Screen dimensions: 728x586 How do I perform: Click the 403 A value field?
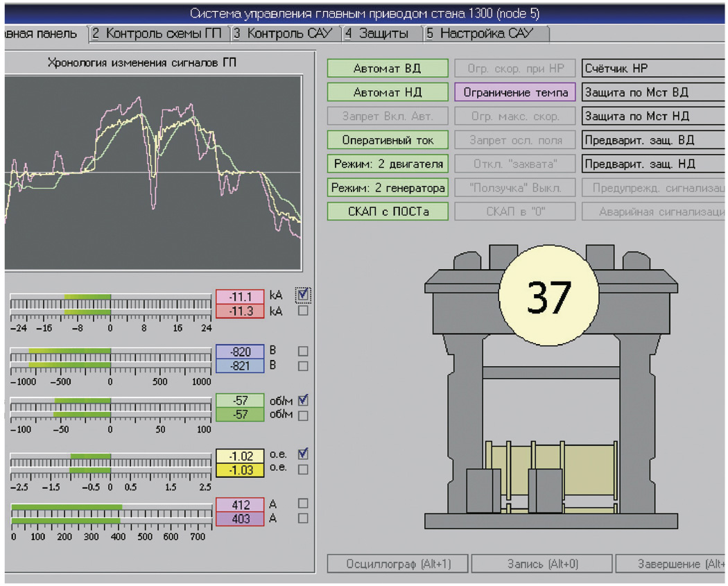[240, 519]
